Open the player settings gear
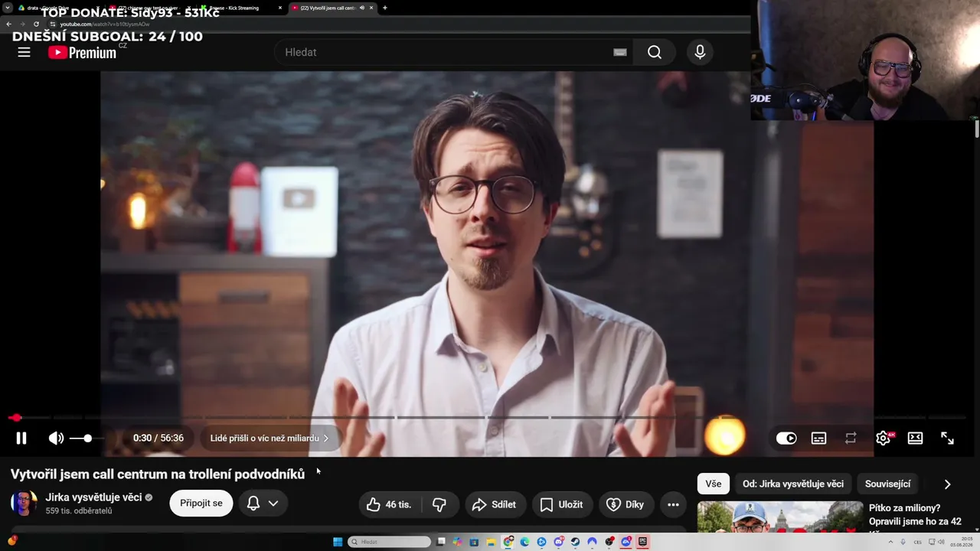Viewport: 980px width, 551px height. (x=884, y=438)
